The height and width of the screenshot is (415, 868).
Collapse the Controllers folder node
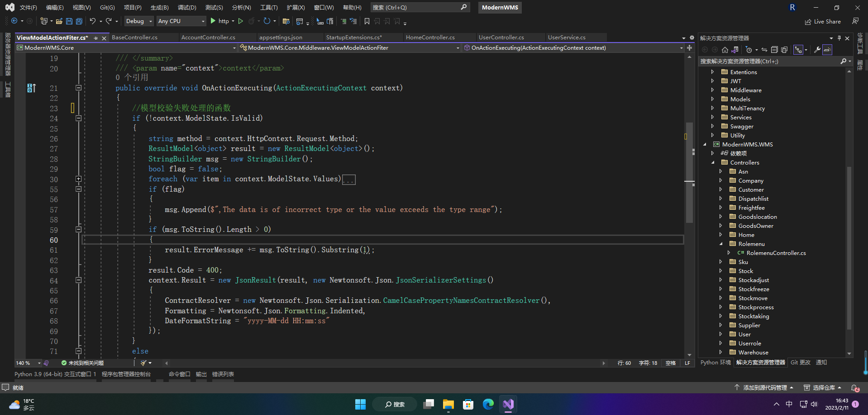pos(712,162)
